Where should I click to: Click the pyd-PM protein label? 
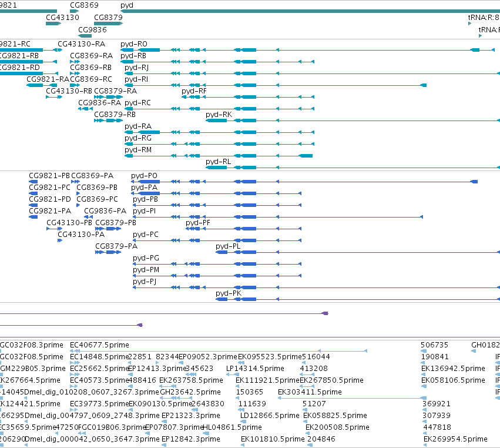pos(146,270)
